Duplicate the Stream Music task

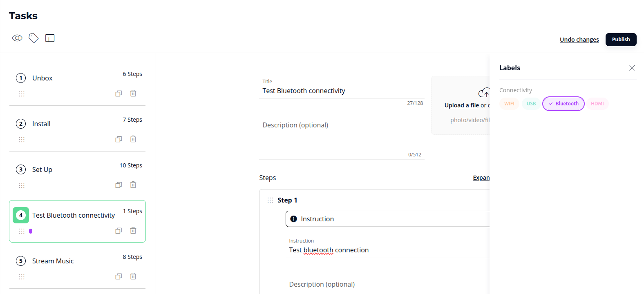(x=119, y=276)
